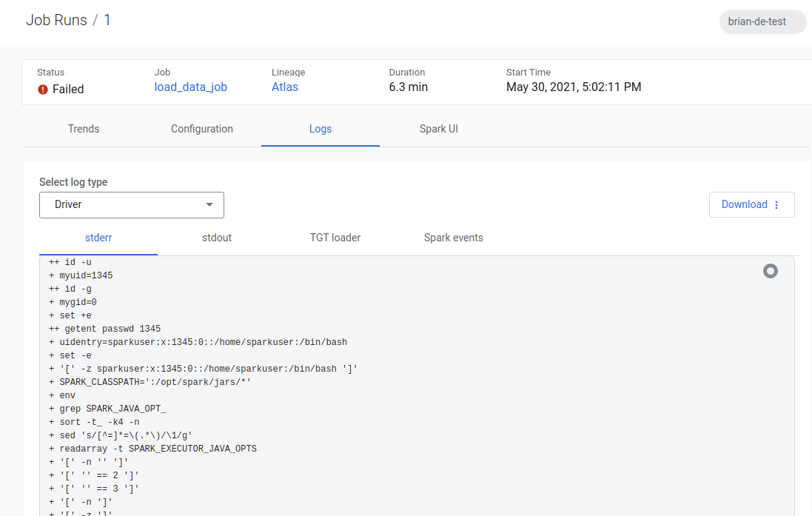Open the Configuration tab

(202, 129)
